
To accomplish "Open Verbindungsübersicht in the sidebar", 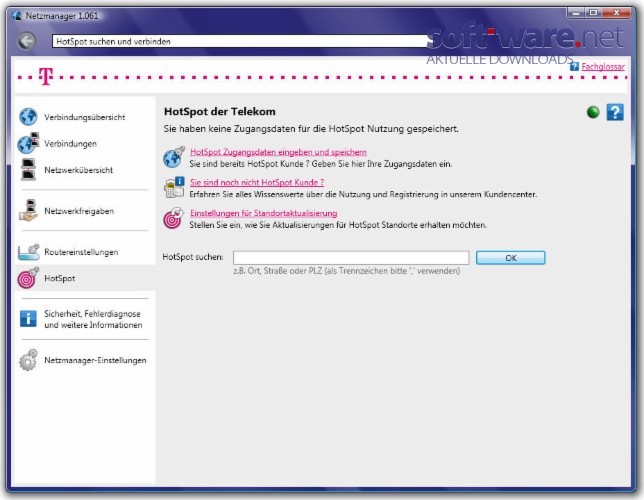I will coord(85,117).
